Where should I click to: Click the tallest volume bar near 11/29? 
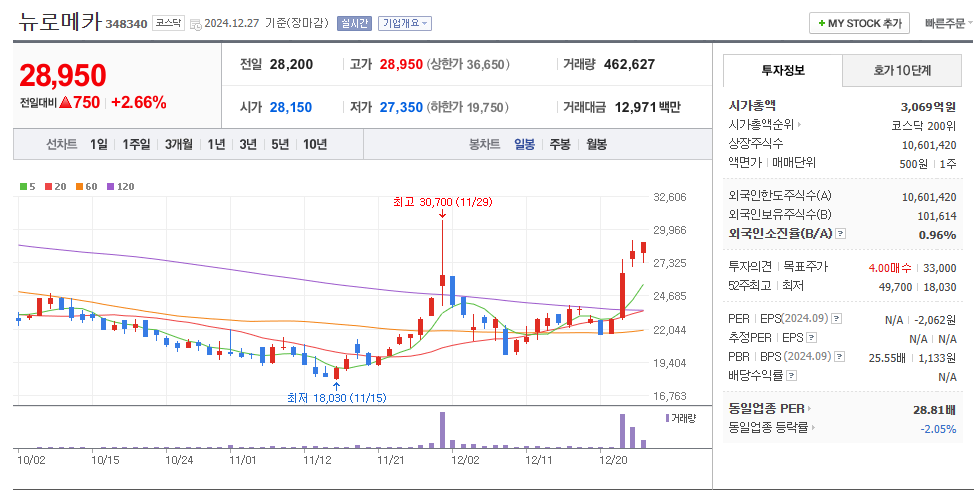[x=443, y=430]
